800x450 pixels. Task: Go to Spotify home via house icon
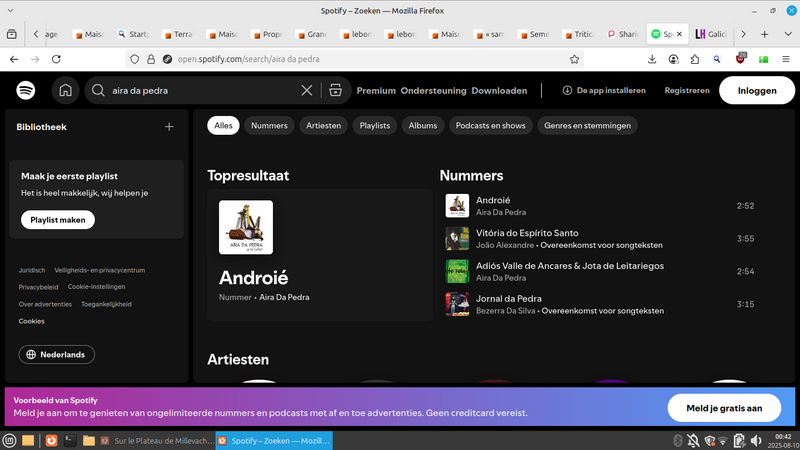click(65, 90)
